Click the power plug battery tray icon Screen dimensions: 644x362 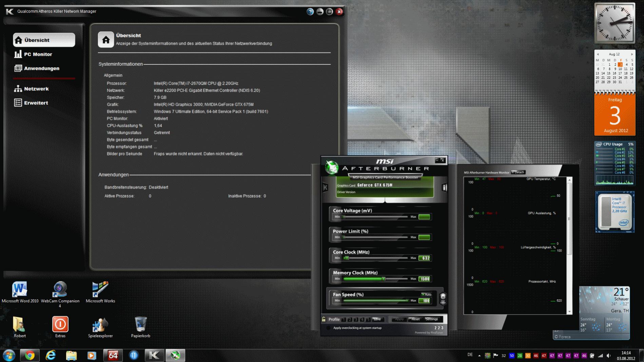pos(592,356)
